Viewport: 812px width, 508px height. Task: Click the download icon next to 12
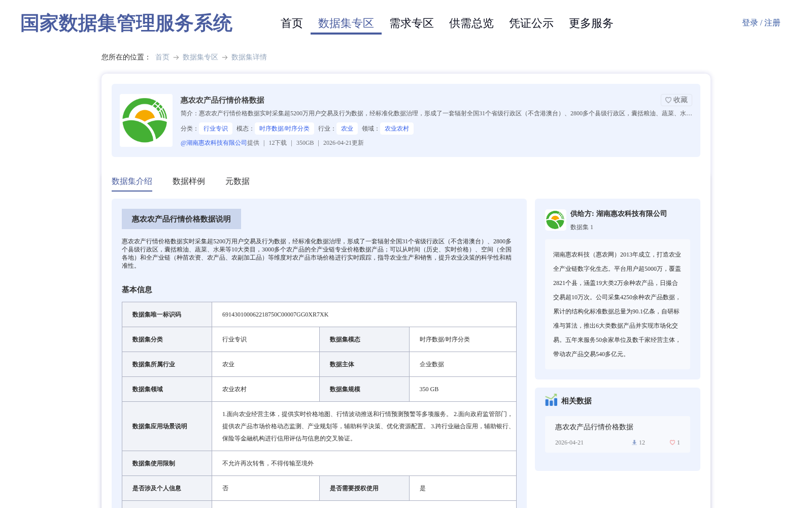coord(634,442)
